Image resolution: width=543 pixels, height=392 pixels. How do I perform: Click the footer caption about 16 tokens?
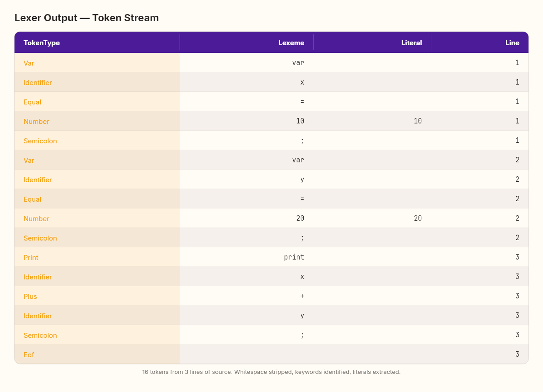[x=271, y=372]
